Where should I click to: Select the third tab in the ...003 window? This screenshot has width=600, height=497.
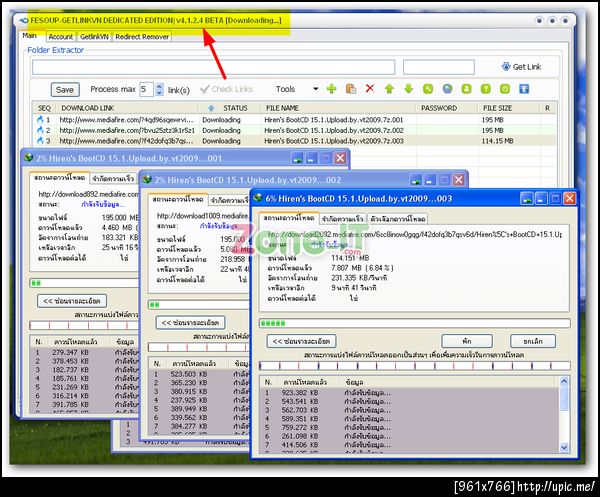pyautogui.click(x=397, y=219)
